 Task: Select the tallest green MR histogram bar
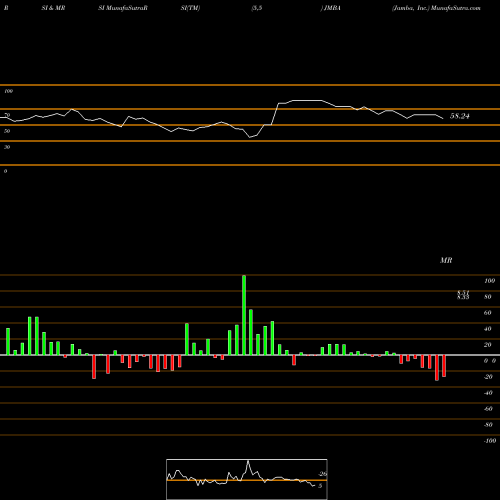[244, 315]
